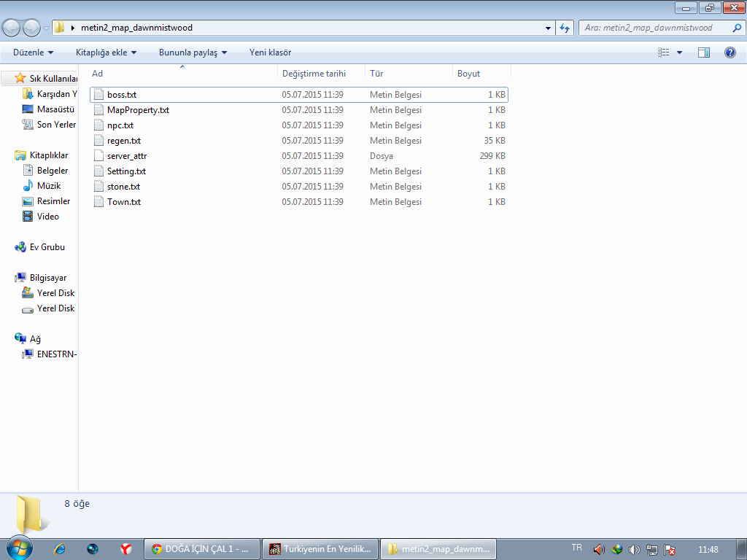Toggle the preview pane
The height and width of the screenshot is (560, 747).
(x=704, y=52)
